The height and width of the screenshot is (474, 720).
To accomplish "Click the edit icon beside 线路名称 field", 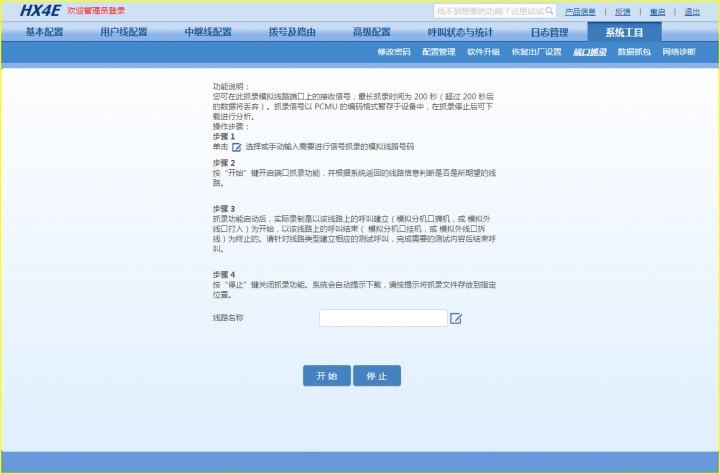I will pyautogui.click(x=456, y=318).
